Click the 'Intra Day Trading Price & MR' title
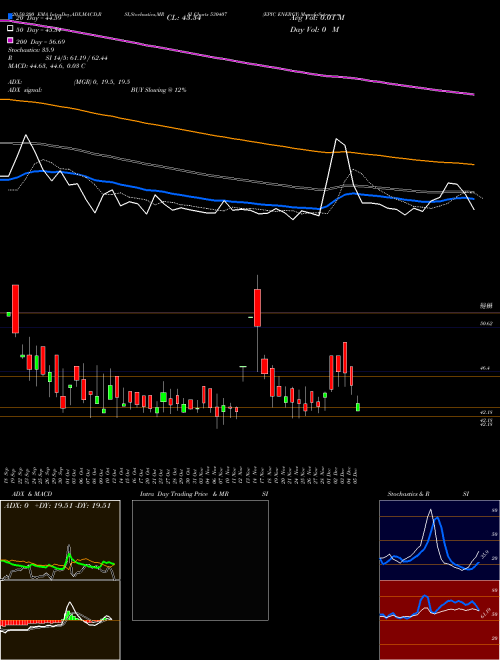Image resolution: width=500 pixels, height=660 pixels. pyautogui.click(x=184, y=494)
